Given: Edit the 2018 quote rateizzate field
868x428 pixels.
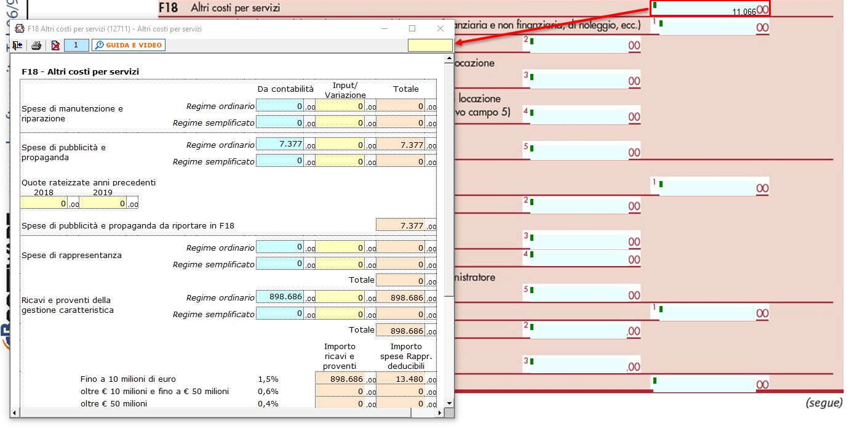Looking at the screenshot, I should (x=44, y=203).
